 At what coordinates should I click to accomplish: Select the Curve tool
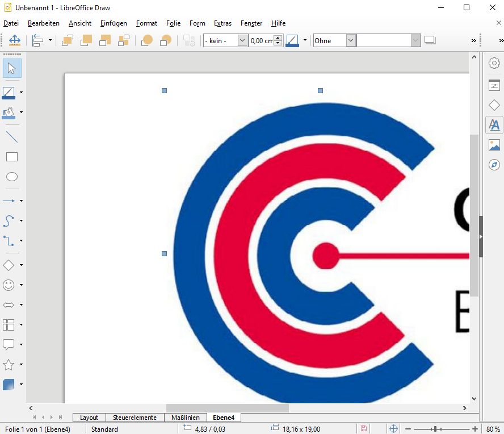(x=9, y=221)
